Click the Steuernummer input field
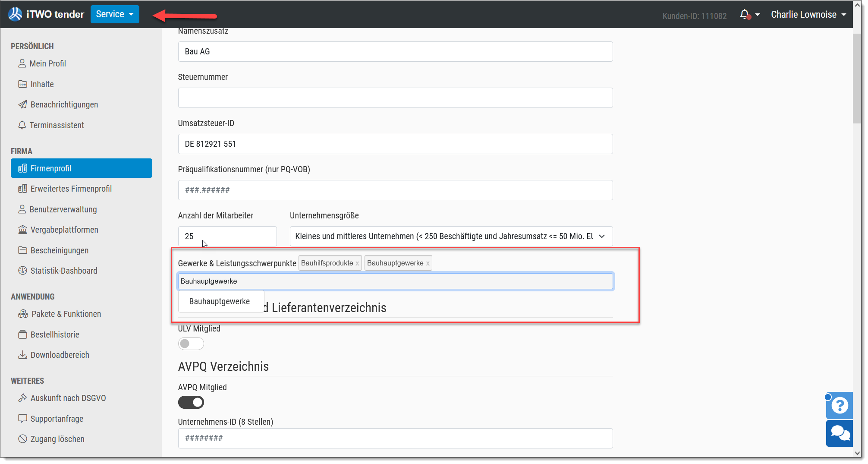 click(395, 98)
